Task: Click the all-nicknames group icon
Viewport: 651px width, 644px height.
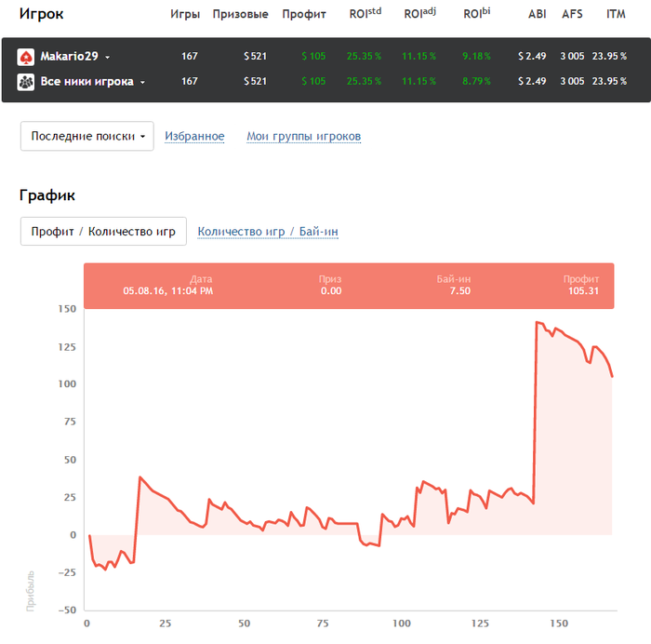Action: 26,82
